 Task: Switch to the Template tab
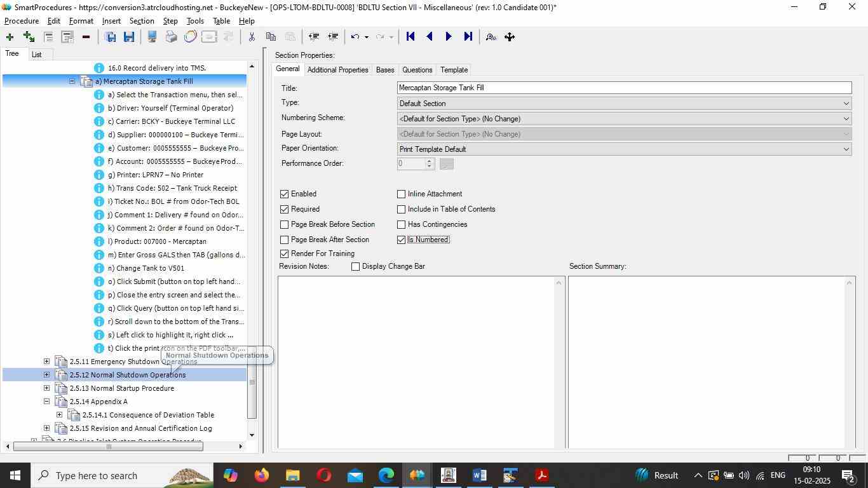point(454,70)
